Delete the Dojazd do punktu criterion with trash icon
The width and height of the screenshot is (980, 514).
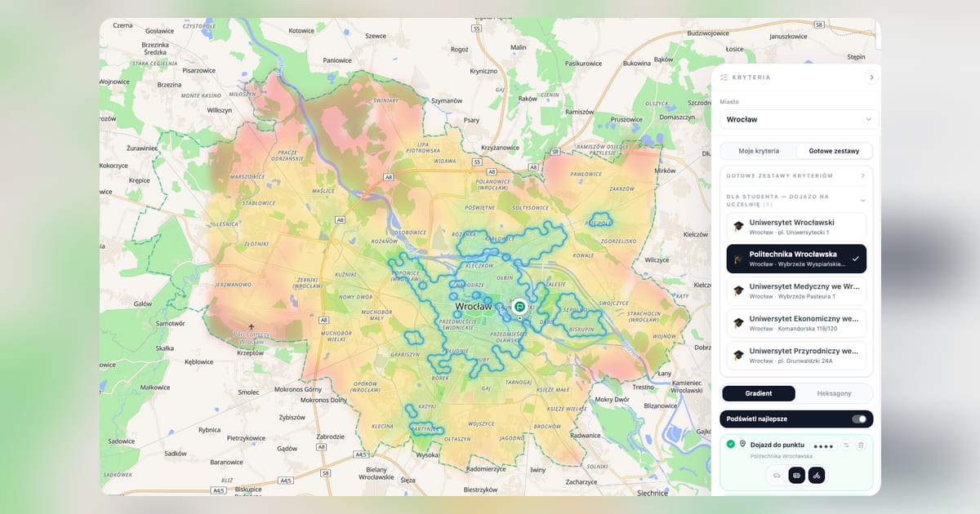tap(860, 445)
